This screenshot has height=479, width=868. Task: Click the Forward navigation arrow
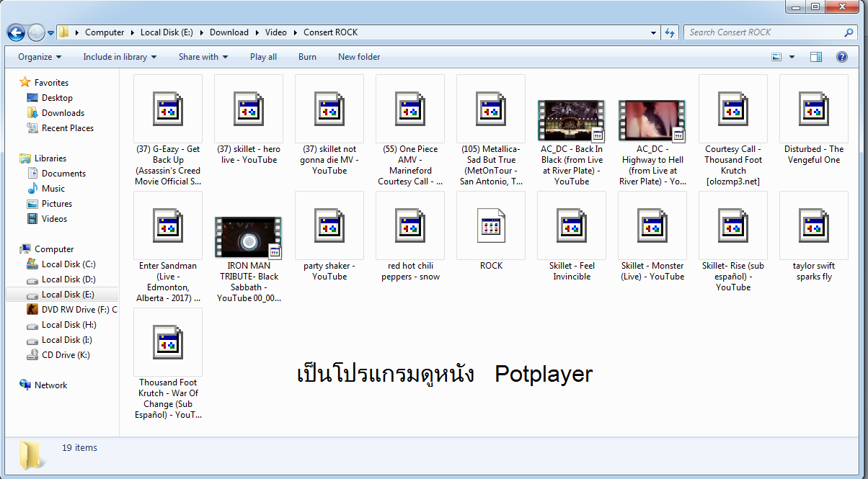(x=36, y=32)
